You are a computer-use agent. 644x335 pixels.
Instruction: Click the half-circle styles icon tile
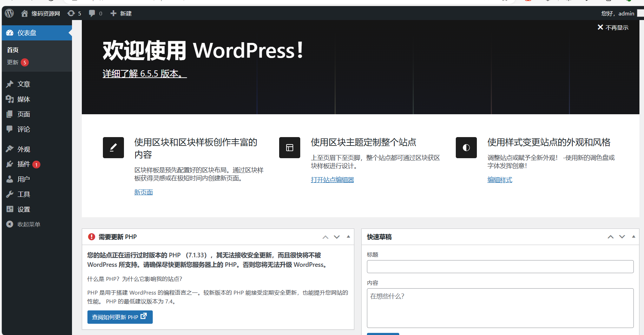(x=466, y=148)
